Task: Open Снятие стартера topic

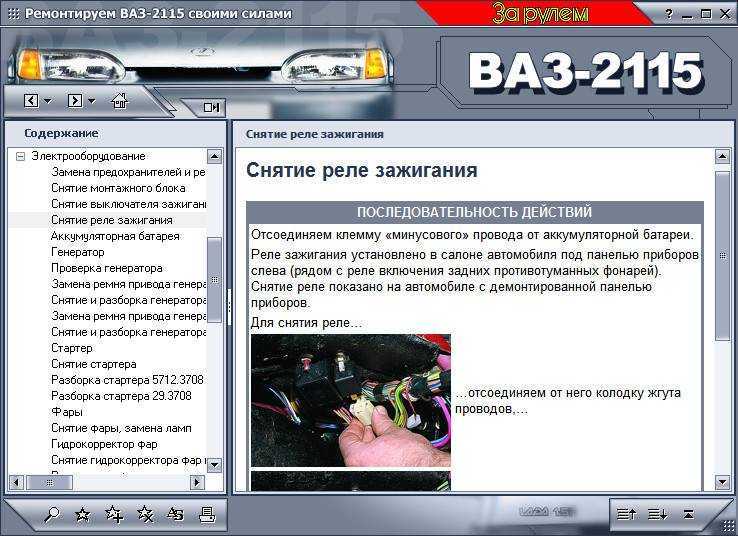Action: 94,364
